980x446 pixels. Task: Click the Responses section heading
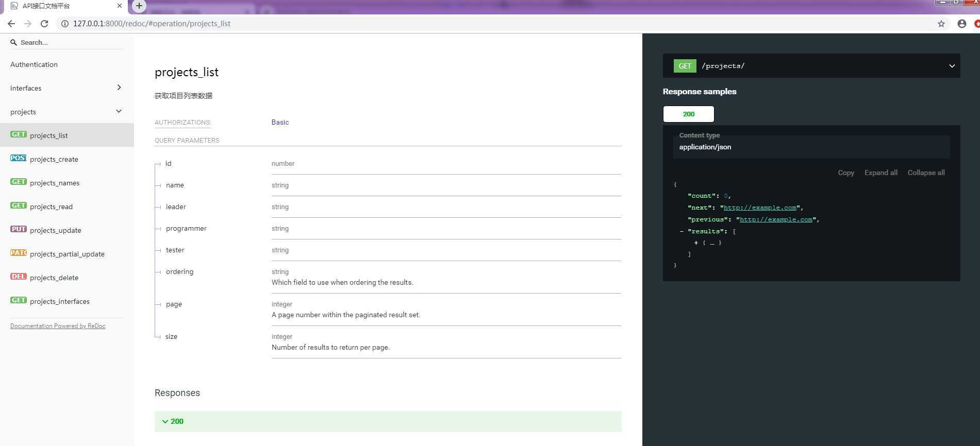pyautogui.click(x=177, y=393)
